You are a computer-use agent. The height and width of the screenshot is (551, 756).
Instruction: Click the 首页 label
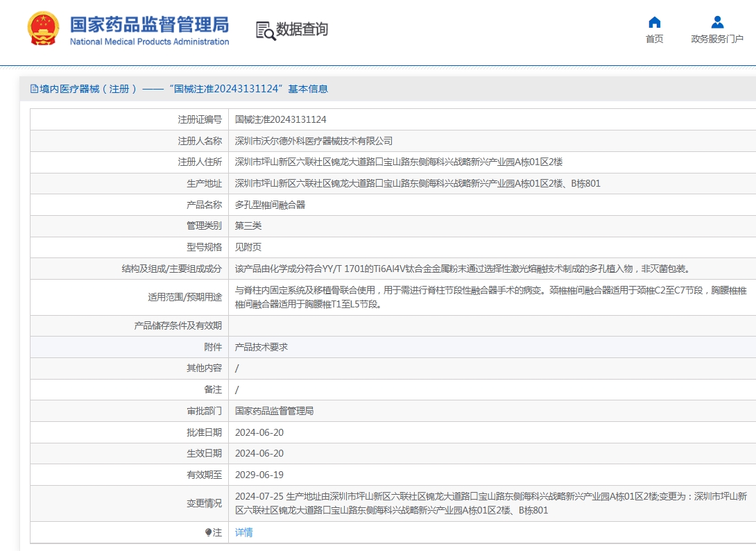(654, 39)
